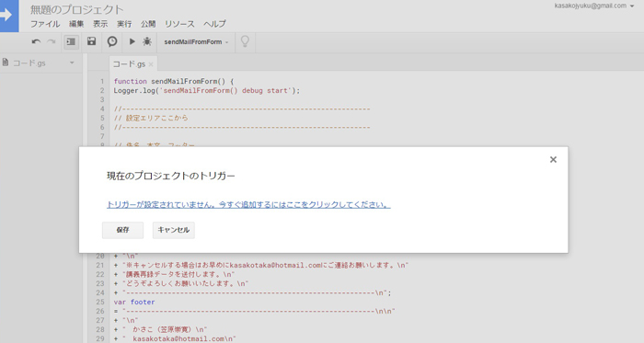Run the selected function

pos(132,41)
